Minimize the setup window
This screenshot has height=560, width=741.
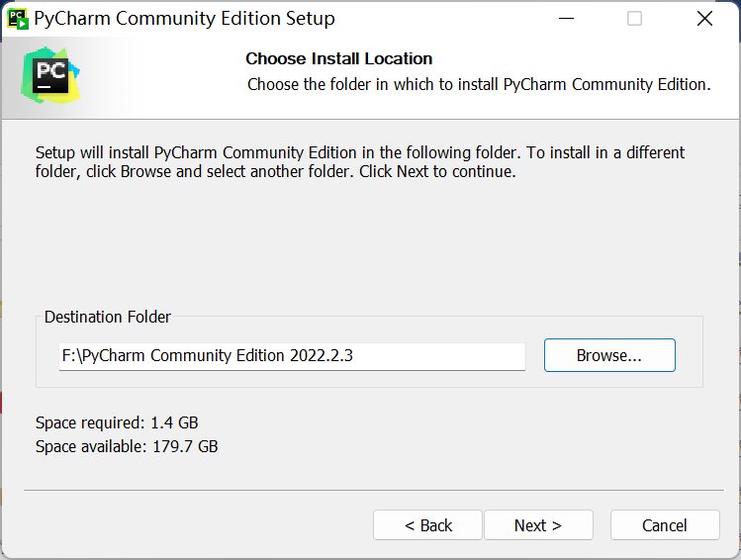566,19
